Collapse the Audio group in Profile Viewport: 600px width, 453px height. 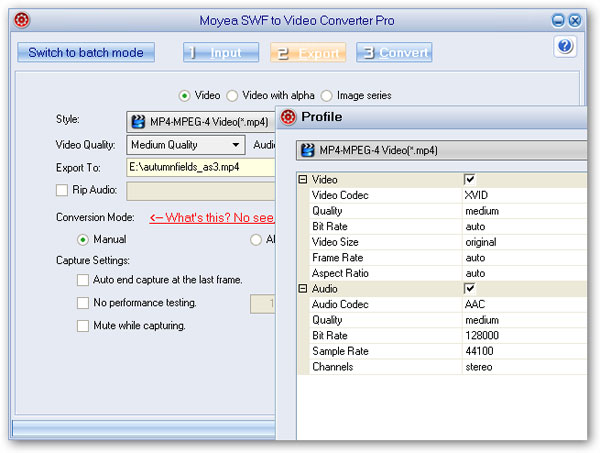(303, 288)
